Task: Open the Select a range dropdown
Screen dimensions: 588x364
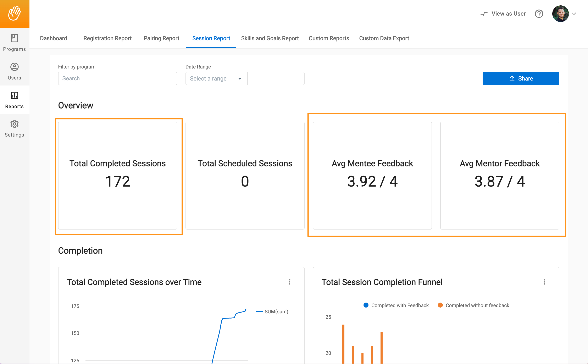Action: click(x=216, y=78)
